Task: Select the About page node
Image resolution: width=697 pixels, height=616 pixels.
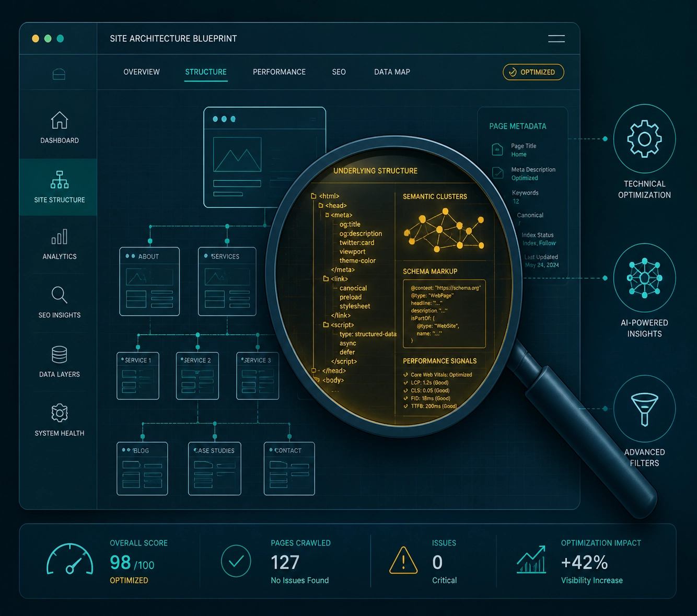Action: pyautogui.click(x=149, y=282)
